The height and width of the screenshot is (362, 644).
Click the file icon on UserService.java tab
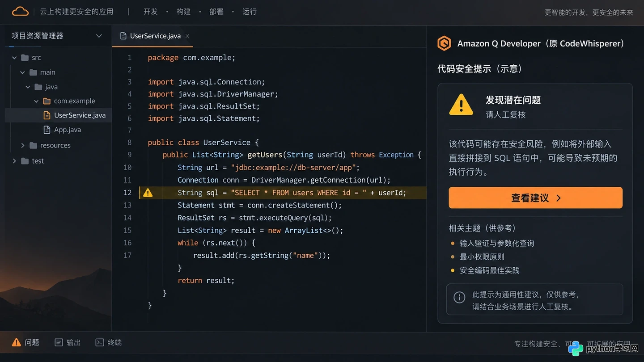[x=123, y=36]
